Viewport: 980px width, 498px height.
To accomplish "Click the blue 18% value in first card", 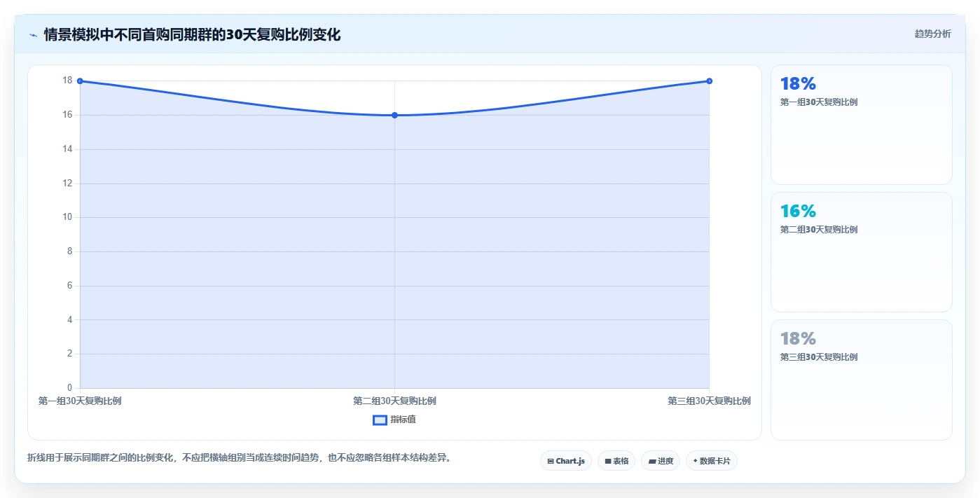I will pyautogui.click(x=798, y=84).
